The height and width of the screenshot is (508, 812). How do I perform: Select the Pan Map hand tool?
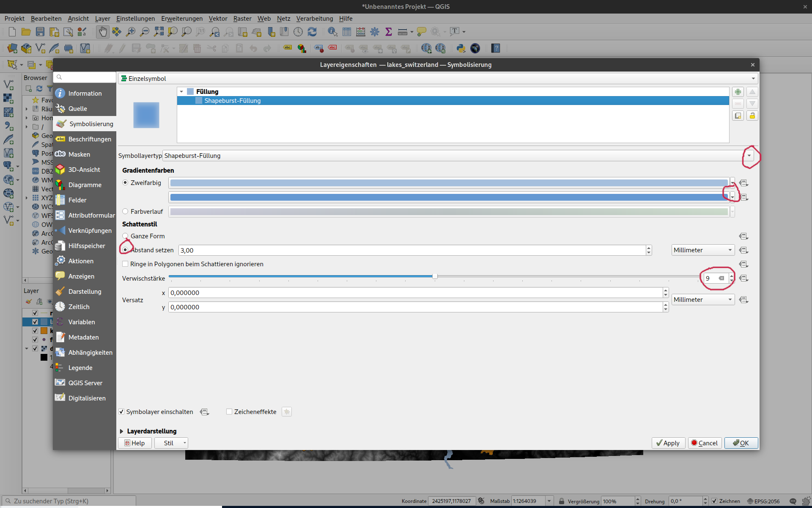(102, 32)
